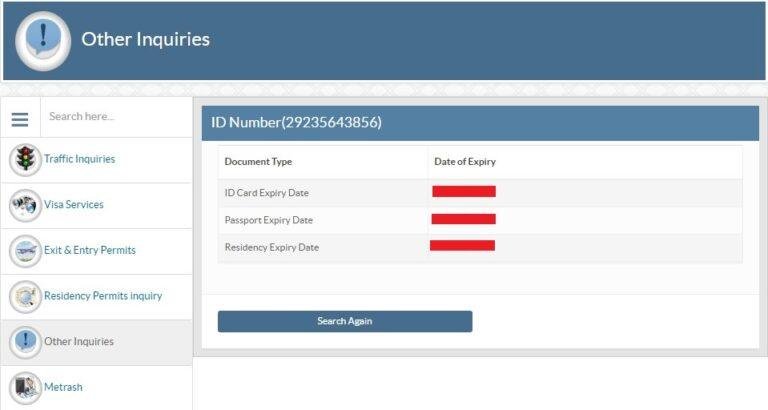The width and height of the screenshot is (768, 410).
Task: Focus the Search here input field
Action: [x=115, y=117]
